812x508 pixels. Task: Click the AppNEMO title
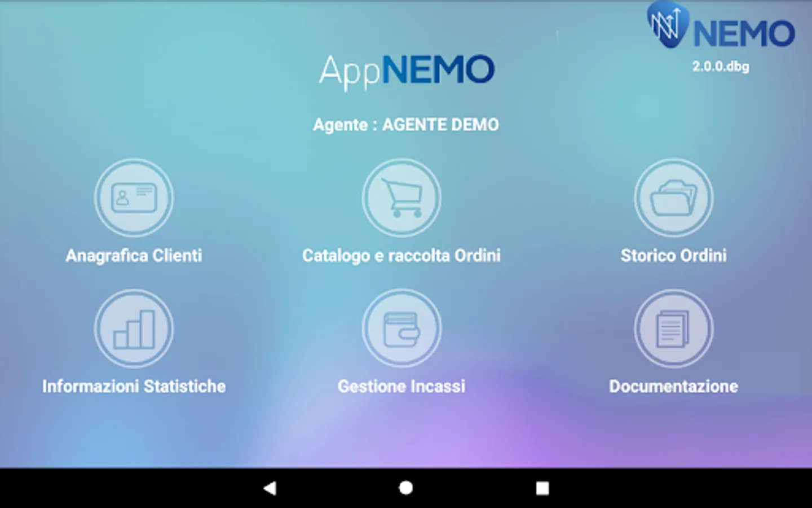coord(407,72)
